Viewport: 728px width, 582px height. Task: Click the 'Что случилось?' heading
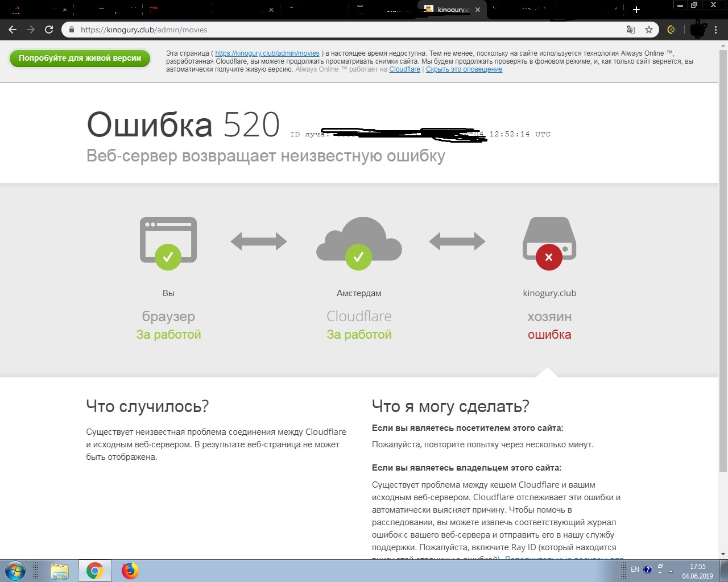(x=147, y=406)
